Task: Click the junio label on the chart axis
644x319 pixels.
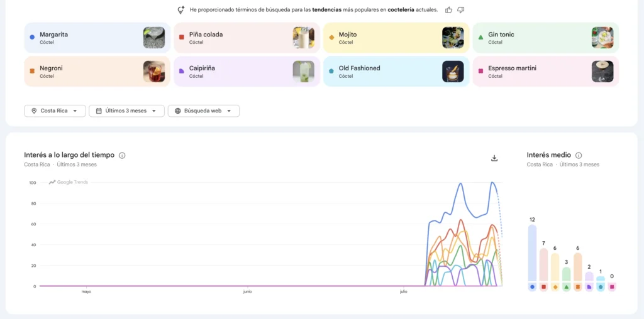Action: [247, 292]
